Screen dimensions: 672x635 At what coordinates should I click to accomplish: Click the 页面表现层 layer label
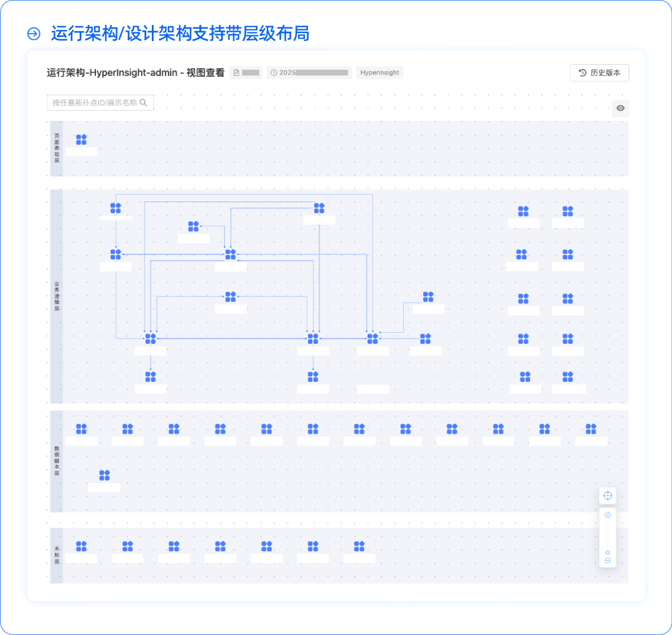pyautogui.click(x=57, y=148)
